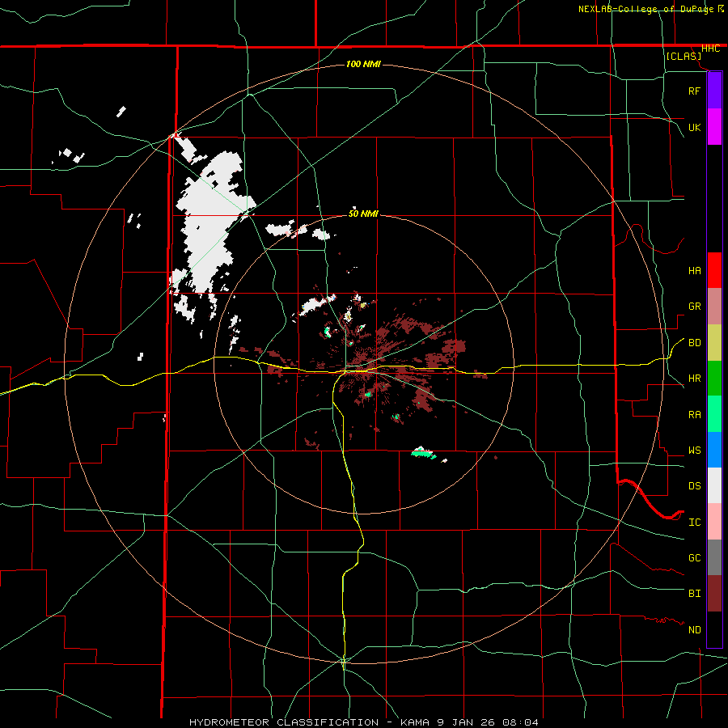
Task: Click the [CLAS] label
Action: click(x=684, y=56)
